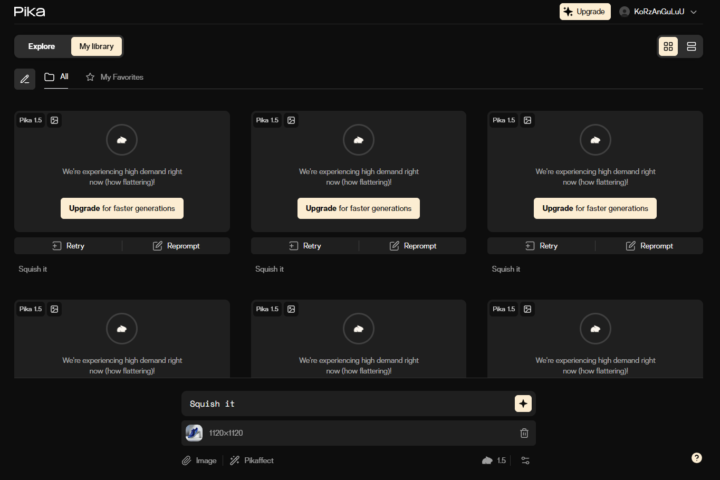The width and height of the screenshot is (720, 480).
Task: Click the cloud icon in top-left card
Action: (x=122, y=140)
